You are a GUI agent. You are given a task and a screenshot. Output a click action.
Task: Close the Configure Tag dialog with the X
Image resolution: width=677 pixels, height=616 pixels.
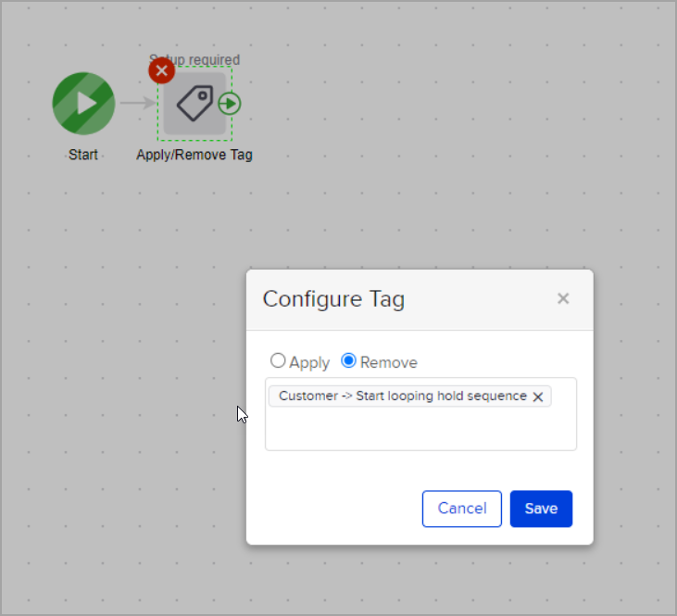563,298
